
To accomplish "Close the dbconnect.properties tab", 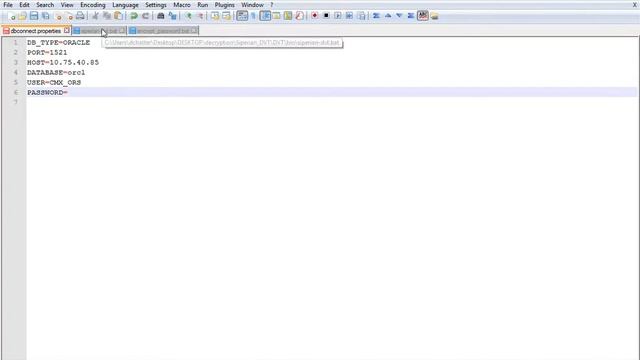I will (67, 31).
